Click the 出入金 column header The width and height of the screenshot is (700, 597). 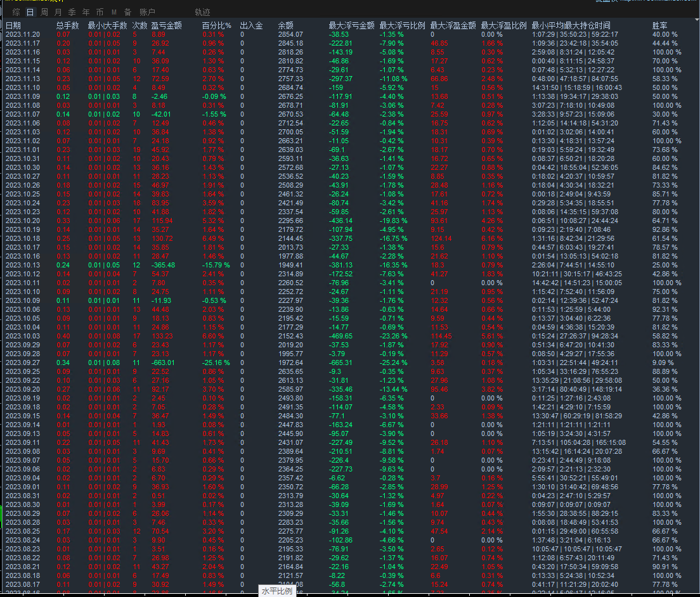251,25
